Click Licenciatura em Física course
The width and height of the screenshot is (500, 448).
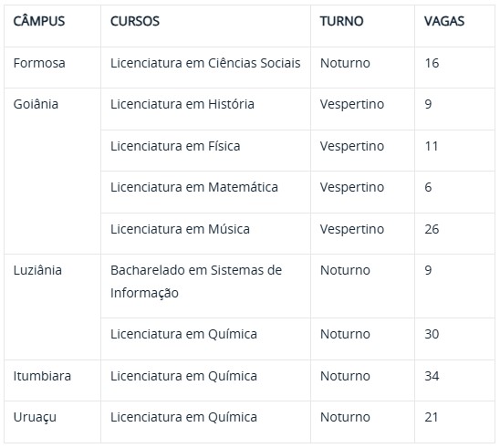pyautogui.click(x=175, y=146)
